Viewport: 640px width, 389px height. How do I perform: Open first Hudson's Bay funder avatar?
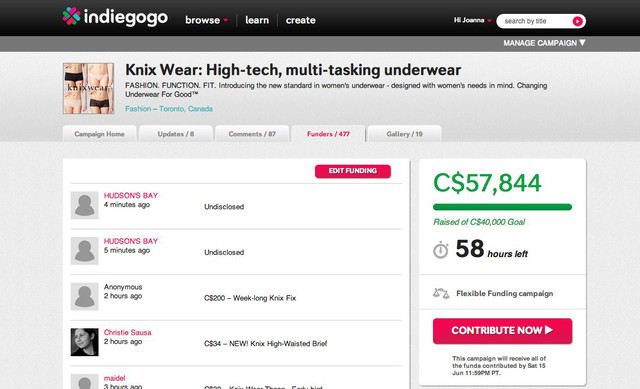tap(84, 205)
